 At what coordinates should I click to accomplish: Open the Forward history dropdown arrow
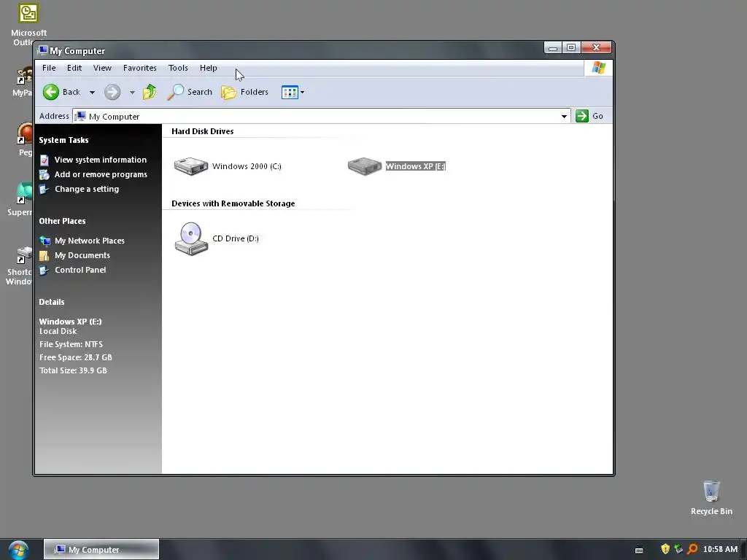132,93
